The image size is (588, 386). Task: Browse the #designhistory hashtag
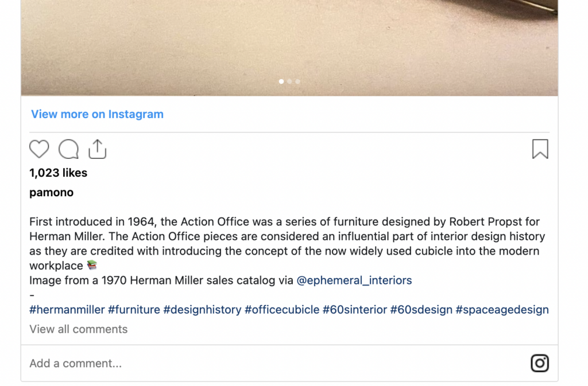[202, 310]
